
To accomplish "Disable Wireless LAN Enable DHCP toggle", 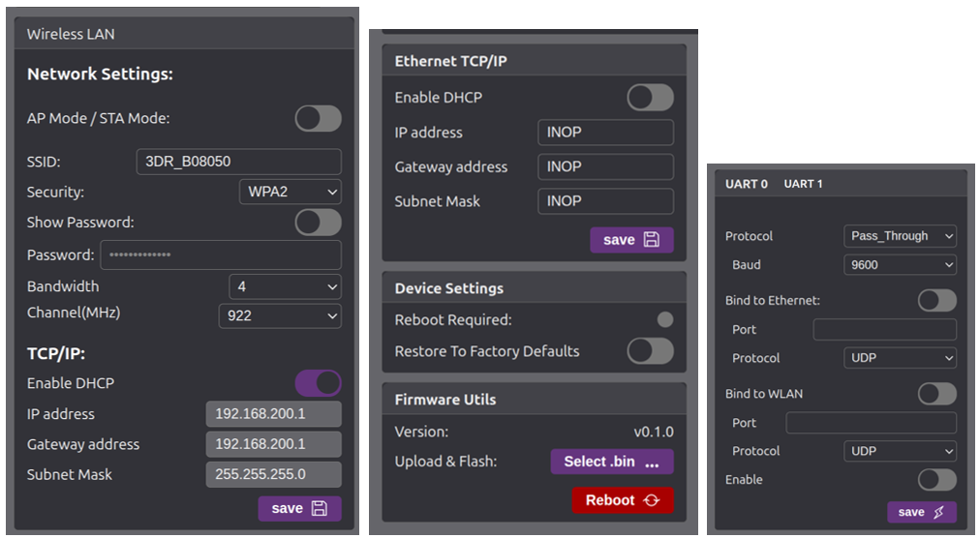I will (318, 383).
